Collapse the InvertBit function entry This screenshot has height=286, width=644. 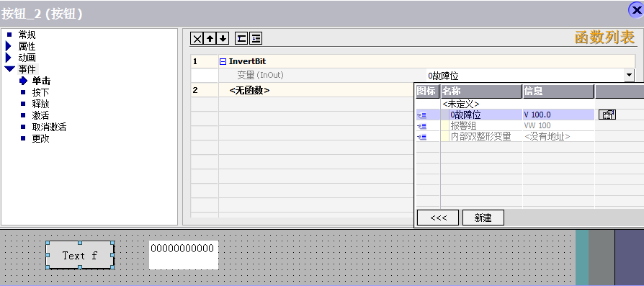coord(223,62)
